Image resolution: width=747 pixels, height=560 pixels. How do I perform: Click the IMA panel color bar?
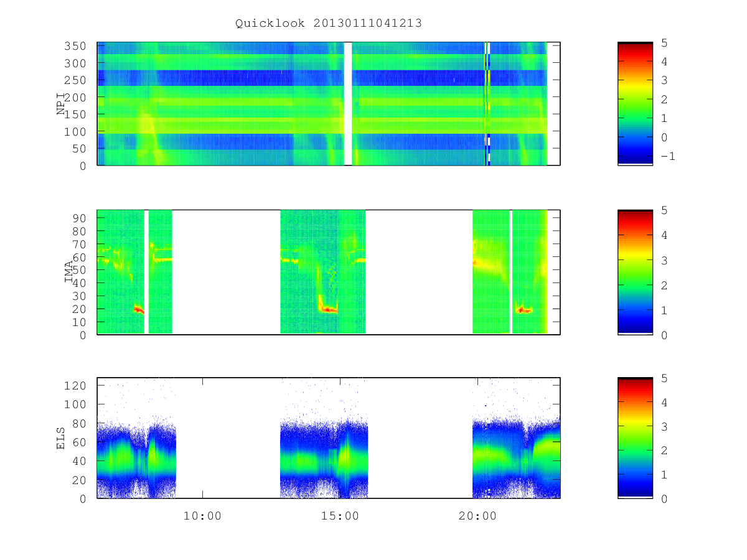pos(635,272)
